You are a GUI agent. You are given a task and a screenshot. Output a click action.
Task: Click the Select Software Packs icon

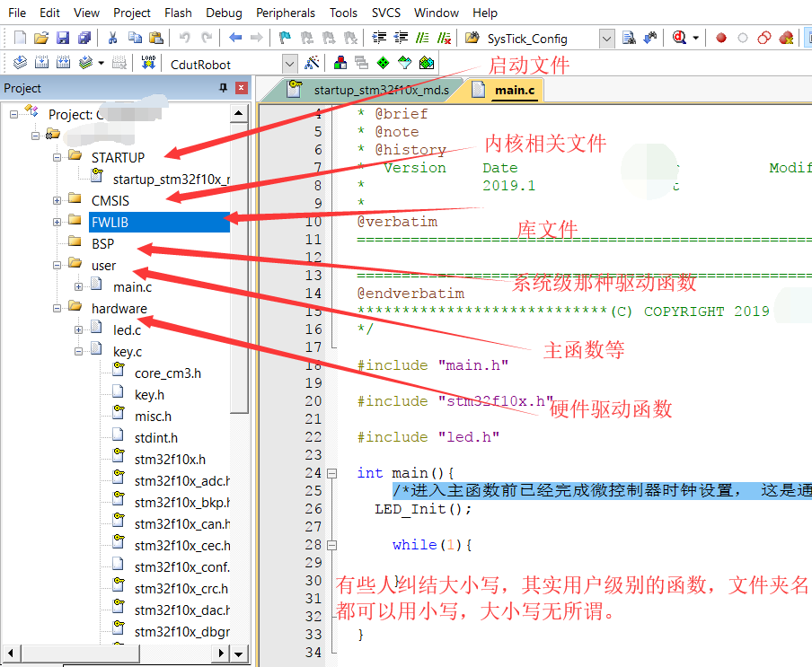pyautogui.click(x=404, y=63)
